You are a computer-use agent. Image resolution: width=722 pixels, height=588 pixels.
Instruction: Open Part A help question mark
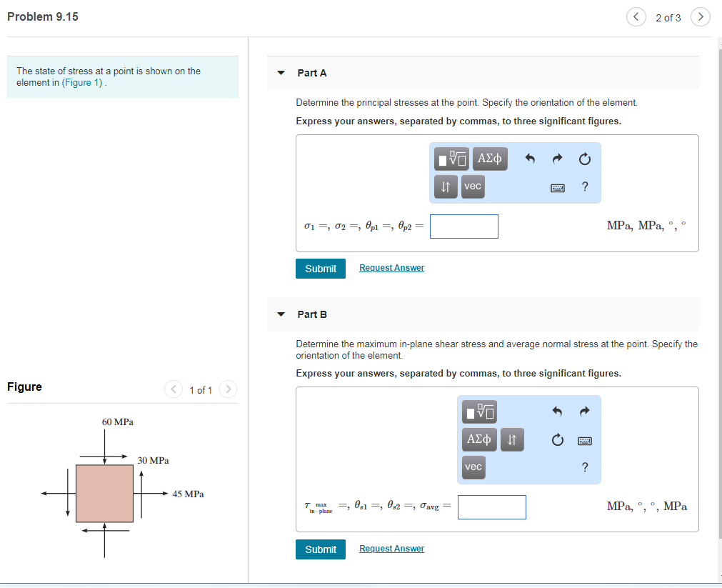click(585, 186)
